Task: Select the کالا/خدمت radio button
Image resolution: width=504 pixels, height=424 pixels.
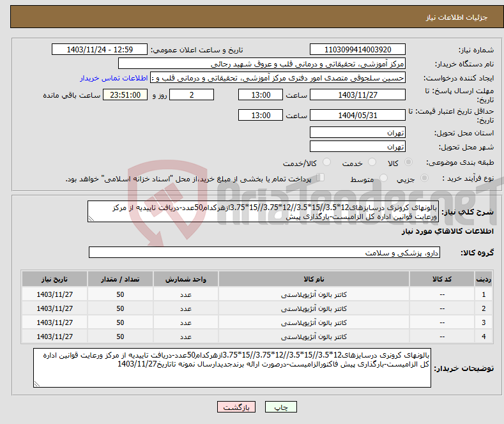Action: pos(326,162)
